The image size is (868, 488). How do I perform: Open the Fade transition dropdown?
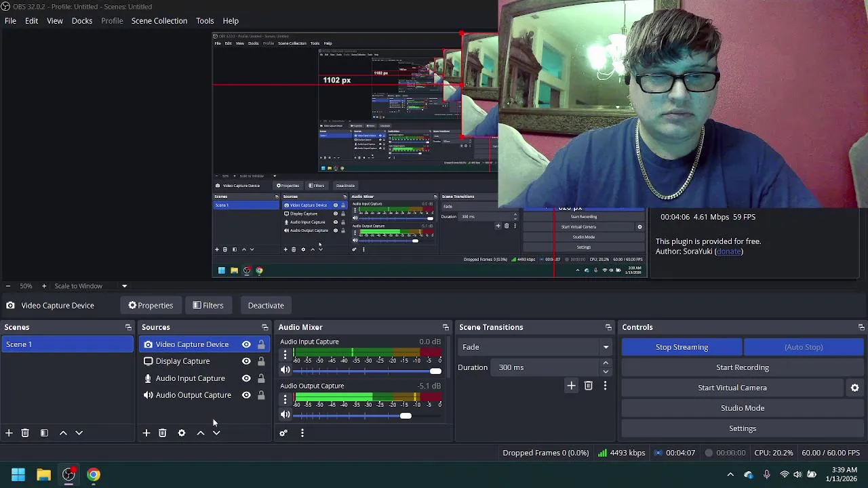535,347
